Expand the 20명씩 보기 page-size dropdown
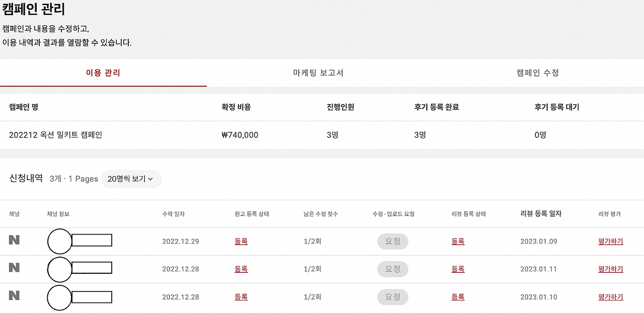The height and width of the screenshot is (313, 644). coord(131,179)
